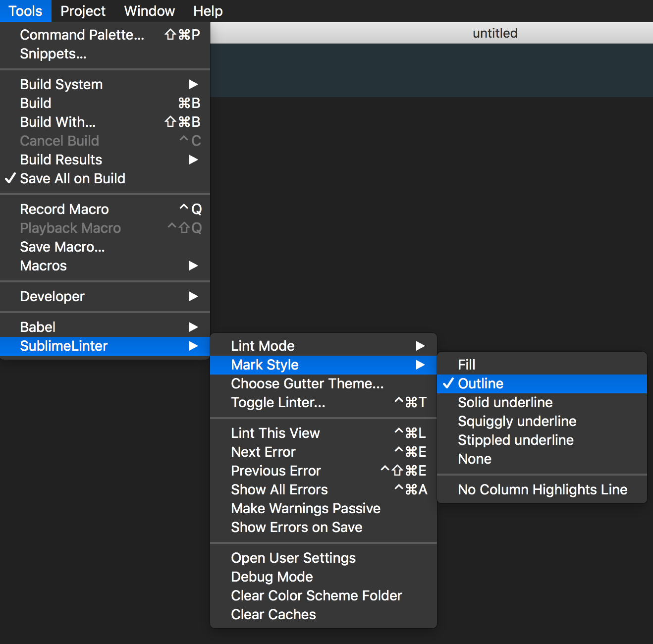The height and width of the screenshot is (644, 653).
Task: Open User Settings for SublimeLinter
Action: point(324,558)
